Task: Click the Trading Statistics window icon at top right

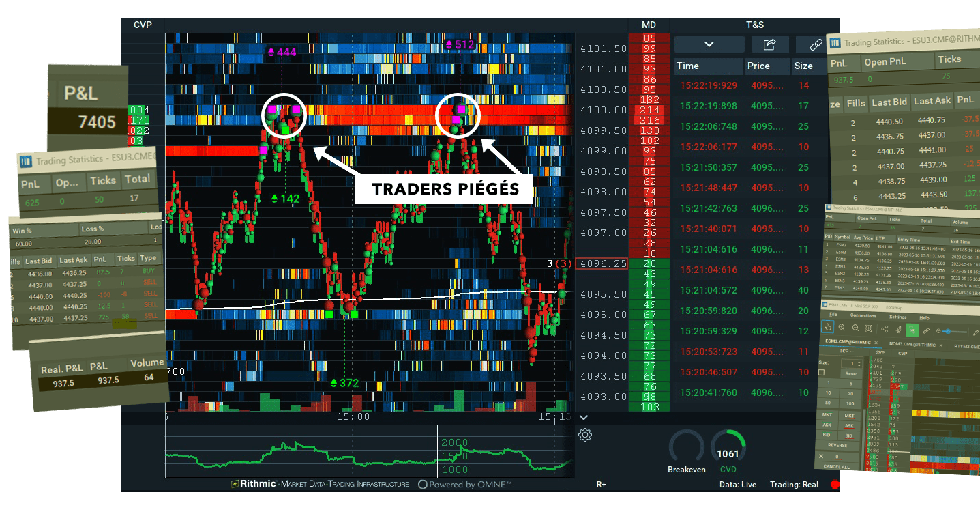Action: click(x=835, y=42)
